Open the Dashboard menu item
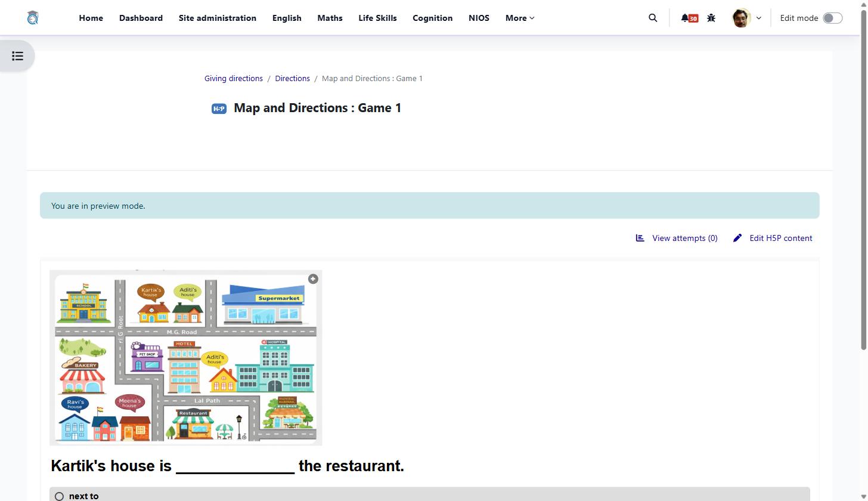This screenshot has height=501, width=868. coord(141,18)
